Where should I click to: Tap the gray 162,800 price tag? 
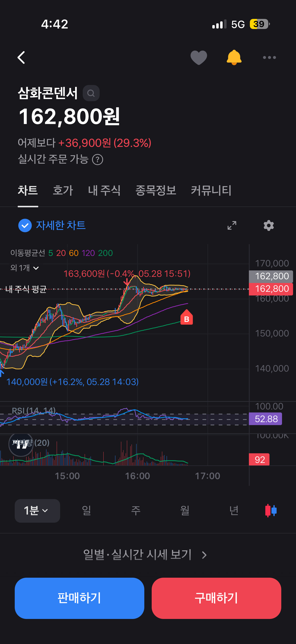[271, 277]
